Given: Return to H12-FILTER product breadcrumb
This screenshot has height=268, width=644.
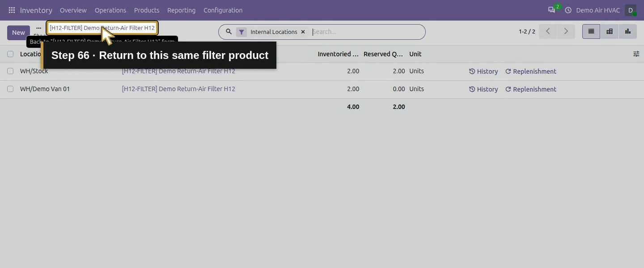Looking at the screenshot, I should coord(102,28).
